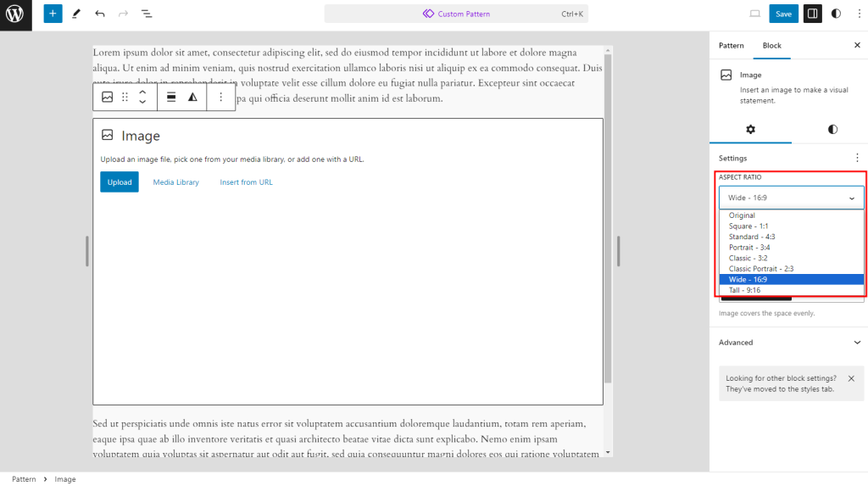Switch to block Styles tab in sidebar
This screenshot has width=868, height=486.
(x=832, y=129)
